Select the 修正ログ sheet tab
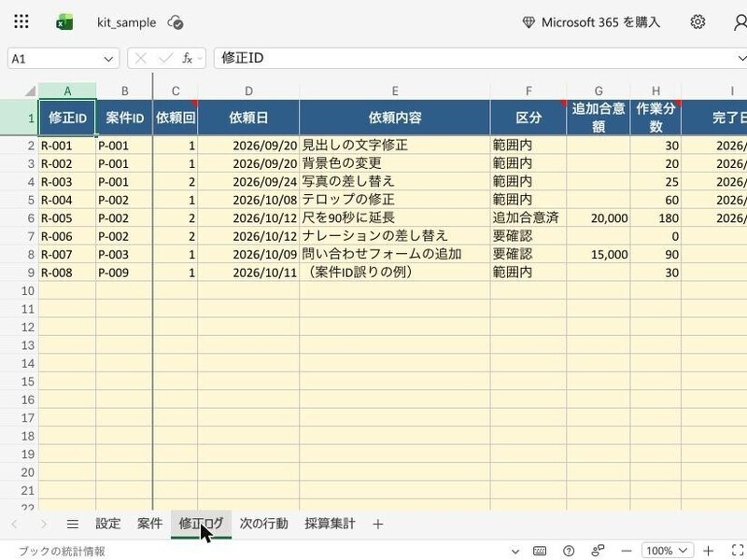747x560 pixels. 201,524
